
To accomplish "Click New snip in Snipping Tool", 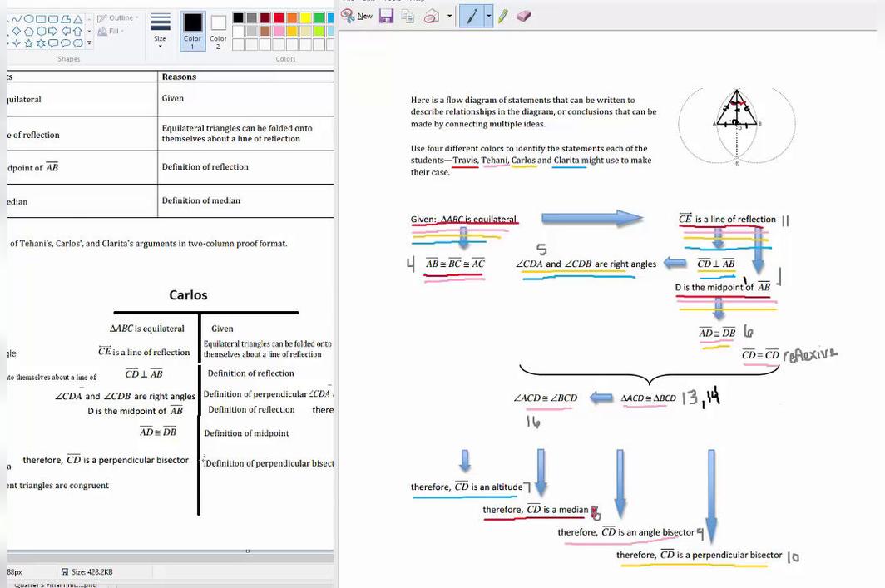I will pos(357,16).
